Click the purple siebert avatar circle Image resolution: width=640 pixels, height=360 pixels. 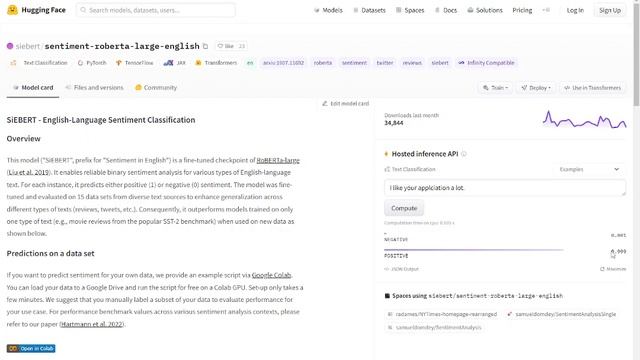[10, 46]
